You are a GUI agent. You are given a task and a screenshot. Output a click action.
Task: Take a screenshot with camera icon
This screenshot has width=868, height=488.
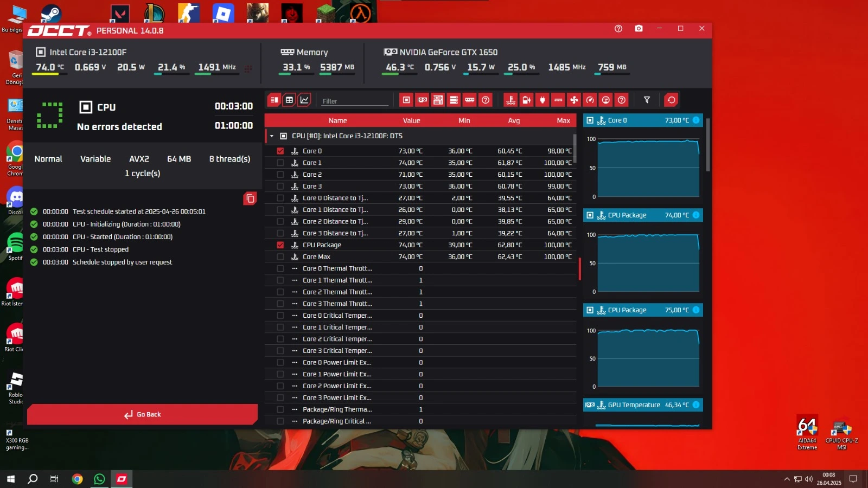[x=639, y=29]
